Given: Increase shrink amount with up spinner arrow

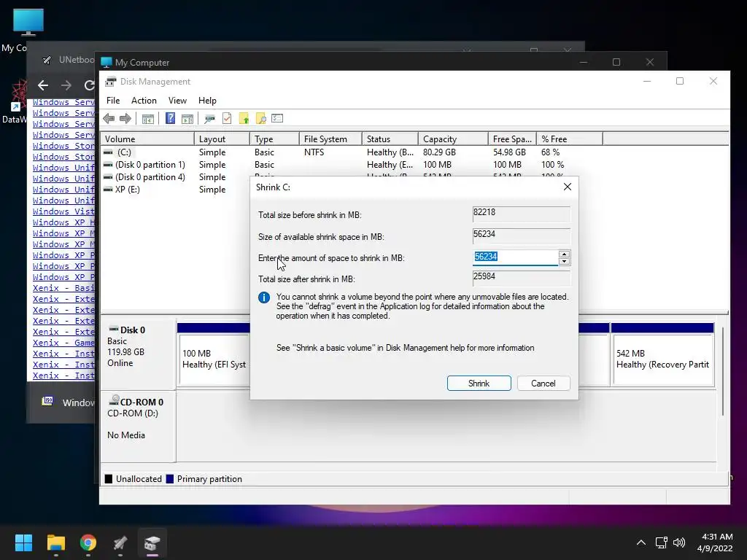Looking at the screenshot, I should click(564, 254).
